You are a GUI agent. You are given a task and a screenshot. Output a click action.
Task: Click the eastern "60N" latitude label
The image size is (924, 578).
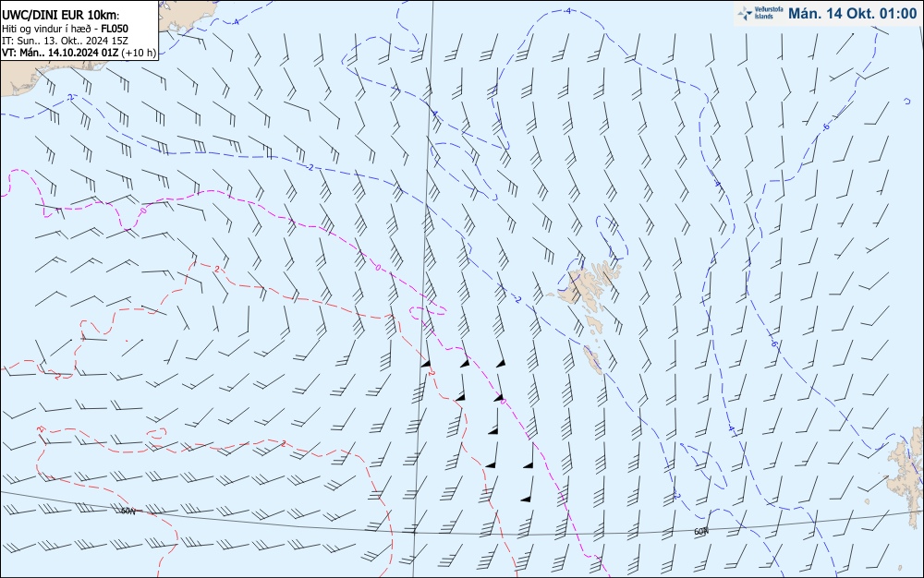[700, 532]
